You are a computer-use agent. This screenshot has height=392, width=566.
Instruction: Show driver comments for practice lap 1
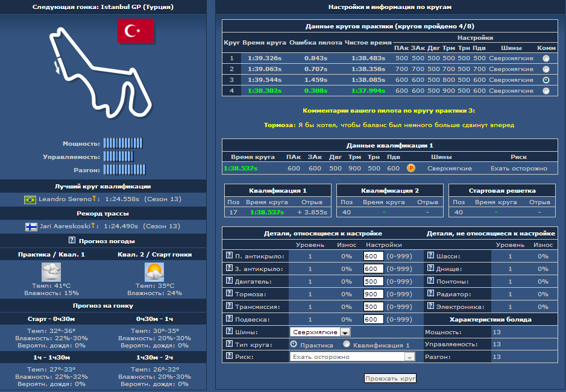(546, 58)
